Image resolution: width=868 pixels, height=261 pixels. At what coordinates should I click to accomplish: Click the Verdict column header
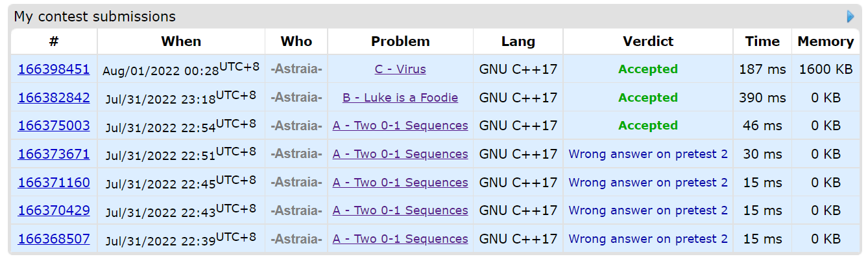click(647, 41)
